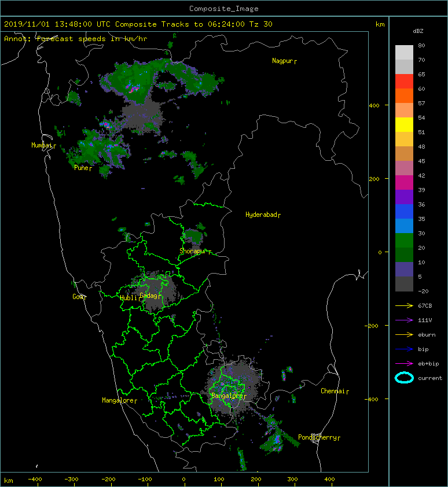Click the 'current' legend label
Screen dimensions: 448x487
click(430, 378)
